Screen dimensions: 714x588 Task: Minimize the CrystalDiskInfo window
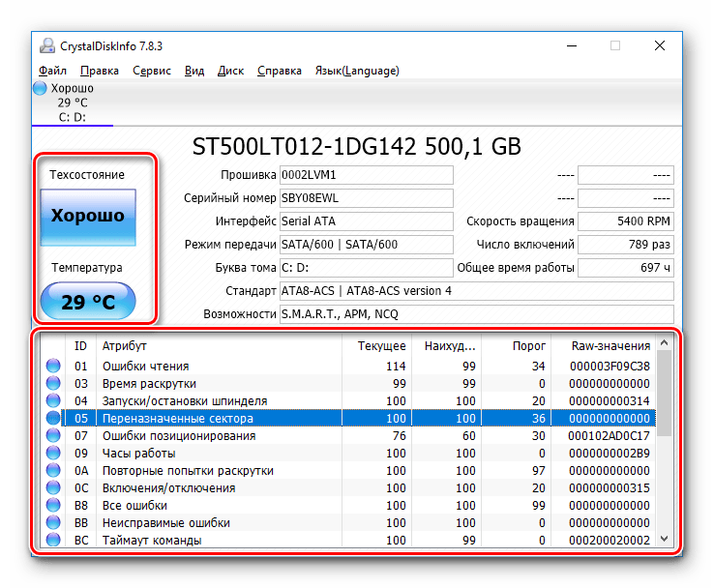pyautogui.click(x=572, y=46)
